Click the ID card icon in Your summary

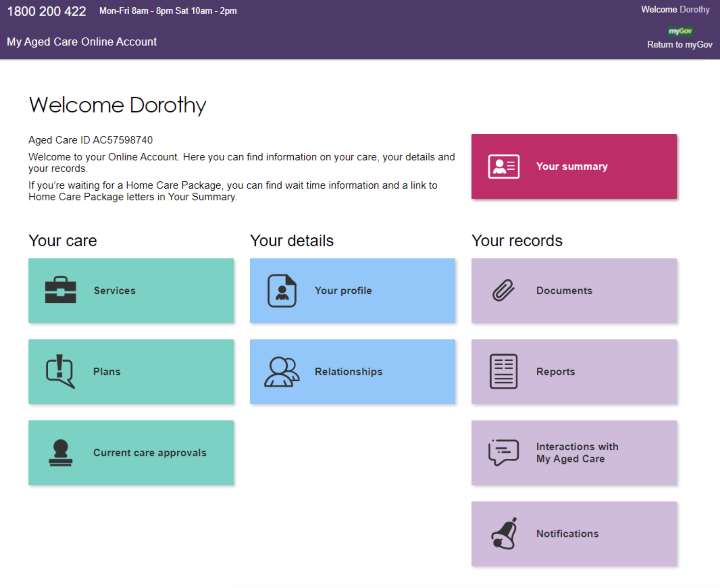504,166
